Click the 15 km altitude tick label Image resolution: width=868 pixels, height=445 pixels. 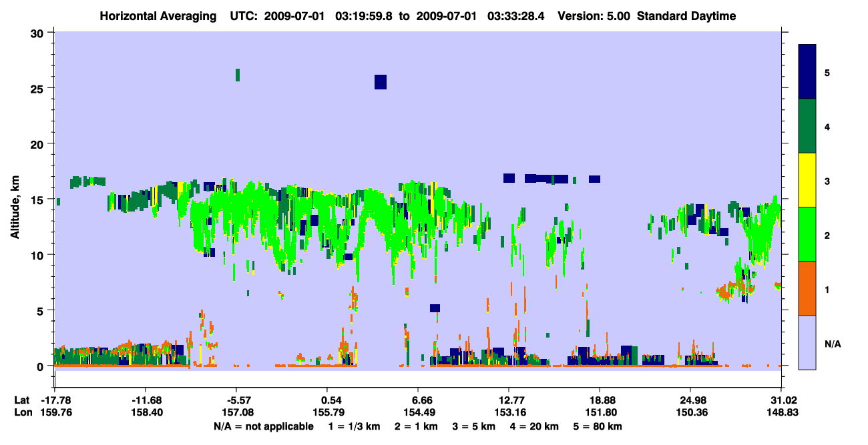tap(38, 199)
